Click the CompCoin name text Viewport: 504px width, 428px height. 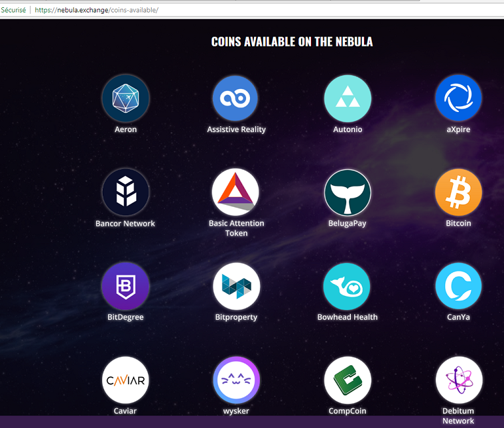(348, 411)
